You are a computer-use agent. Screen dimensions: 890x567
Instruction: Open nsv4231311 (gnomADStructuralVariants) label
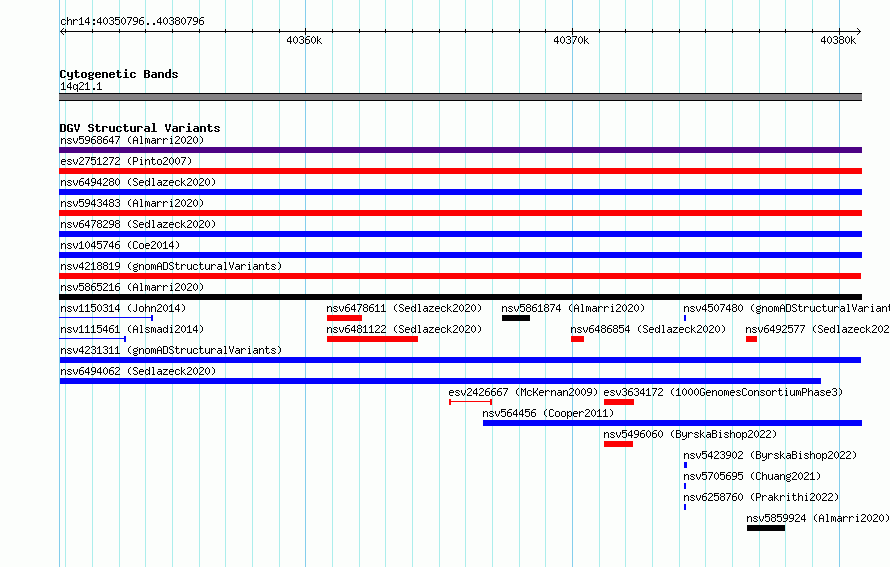171,350
